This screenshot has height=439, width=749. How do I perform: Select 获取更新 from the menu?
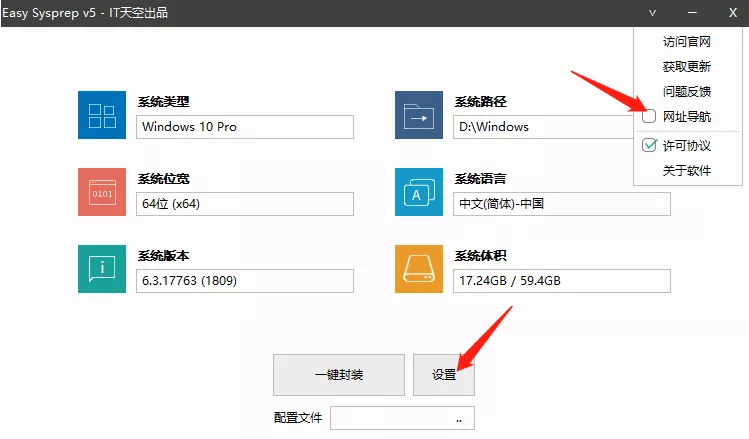686,67
